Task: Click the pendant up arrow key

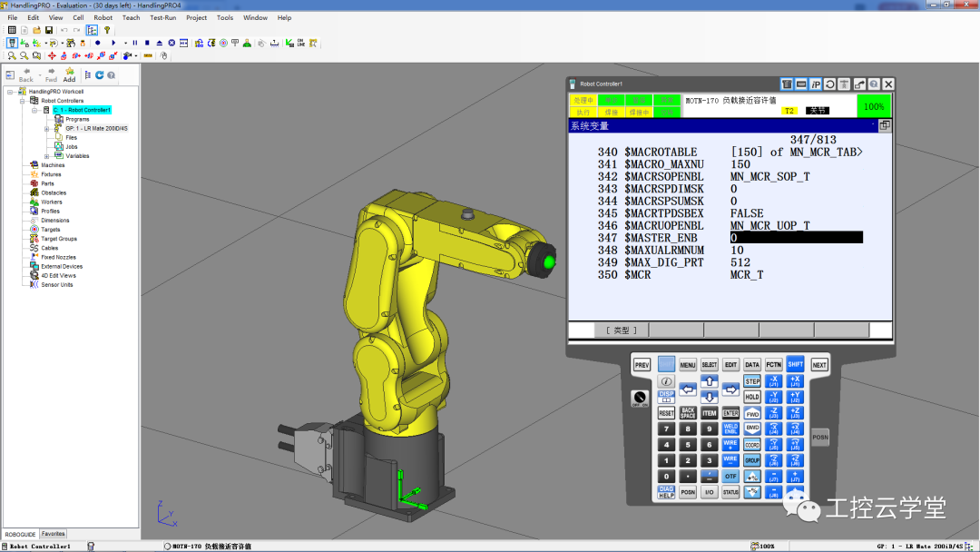Action: point(710,381)
